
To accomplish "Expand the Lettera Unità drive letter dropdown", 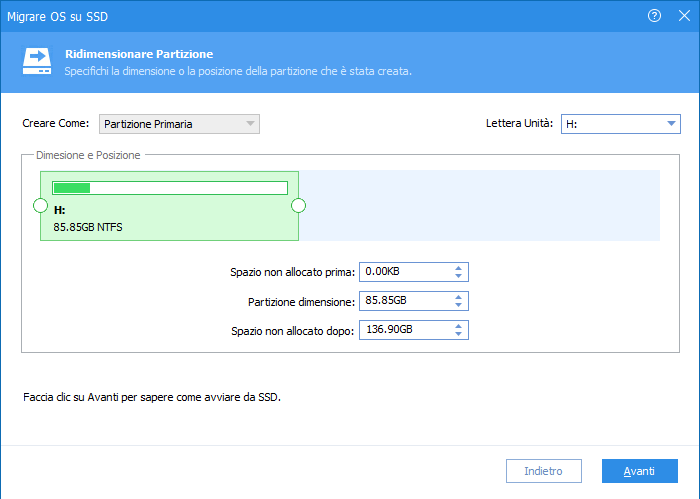I will click(x=620, y=124).
